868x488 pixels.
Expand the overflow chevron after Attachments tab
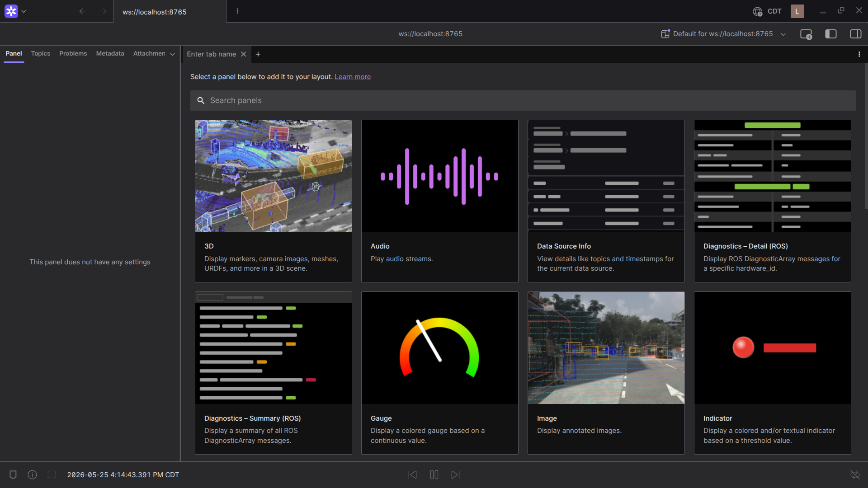coord(172,54)
